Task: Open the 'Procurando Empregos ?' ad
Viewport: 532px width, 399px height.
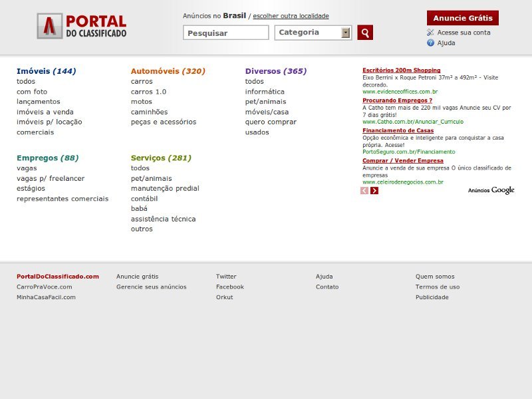Action: click(x=397, y=100)
